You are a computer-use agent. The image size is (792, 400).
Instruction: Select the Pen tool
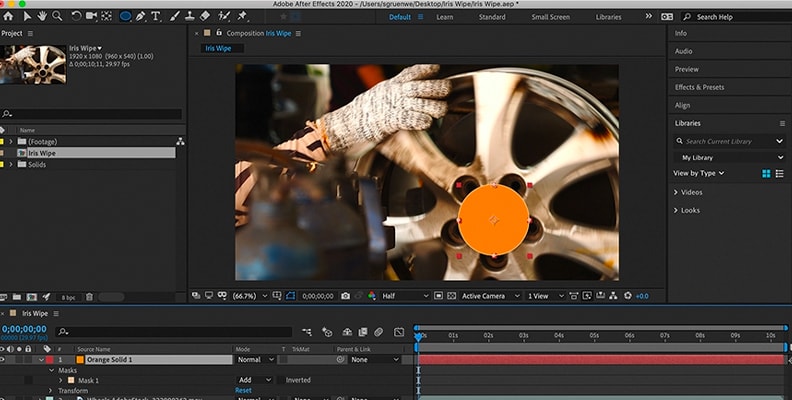(141, 16)
